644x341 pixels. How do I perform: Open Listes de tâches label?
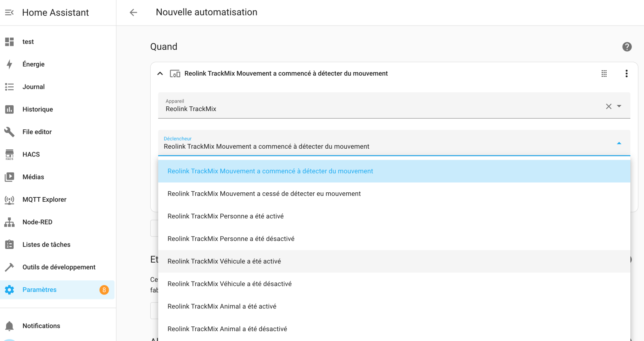(47, 245)
